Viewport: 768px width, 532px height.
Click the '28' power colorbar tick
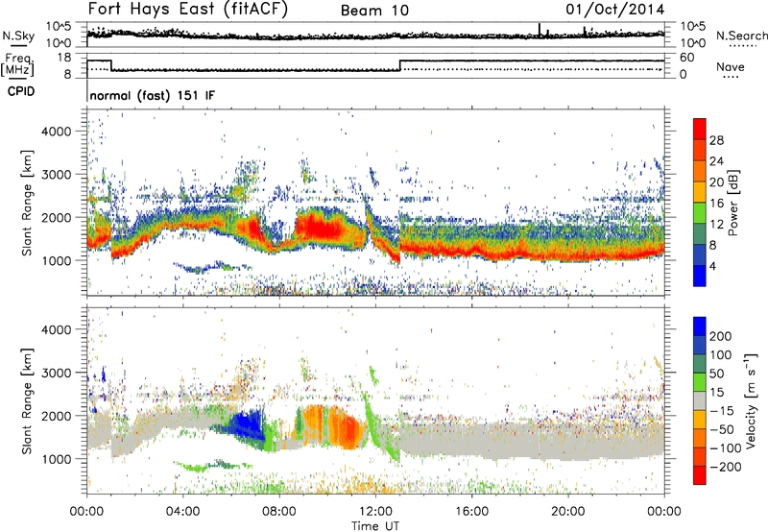tap(716, 140)
